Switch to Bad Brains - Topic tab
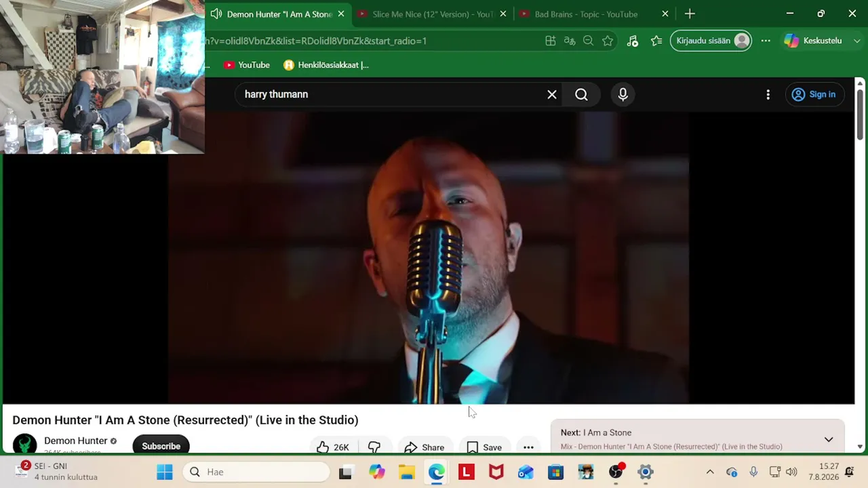This screenshot has height=488, width=868. tap(586, 14)
